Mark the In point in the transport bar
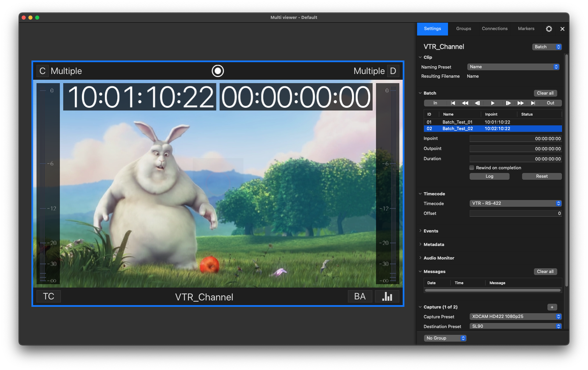Viewport: 588px width, 370px height. pos(435,103)
